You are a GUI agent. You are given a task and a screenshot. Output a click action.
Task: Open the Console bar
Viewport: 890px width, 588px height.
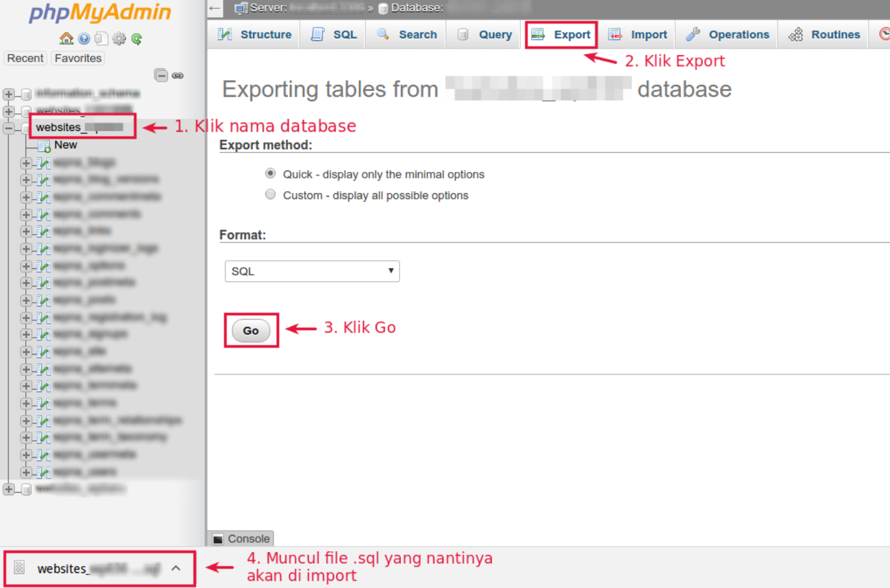tap(241, 539)
